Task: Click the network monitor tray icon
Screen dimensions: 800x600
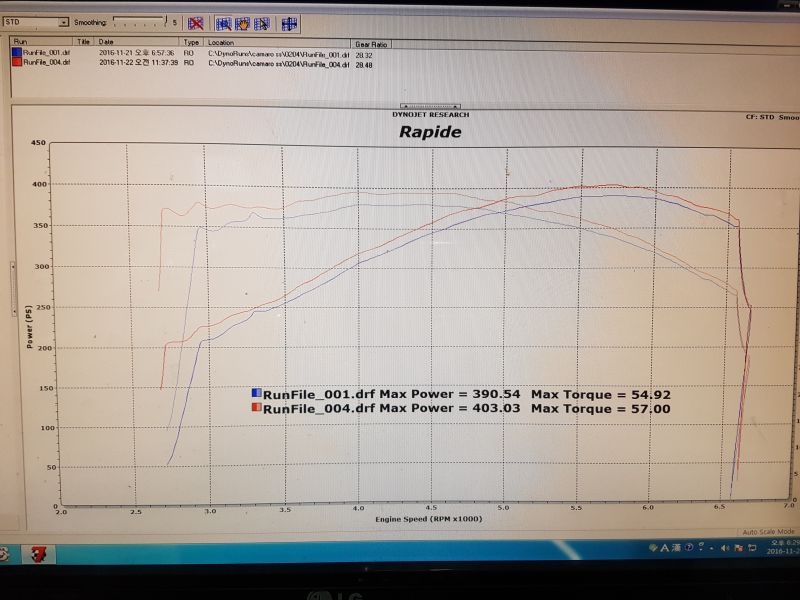Action: [x=752, y=548]
